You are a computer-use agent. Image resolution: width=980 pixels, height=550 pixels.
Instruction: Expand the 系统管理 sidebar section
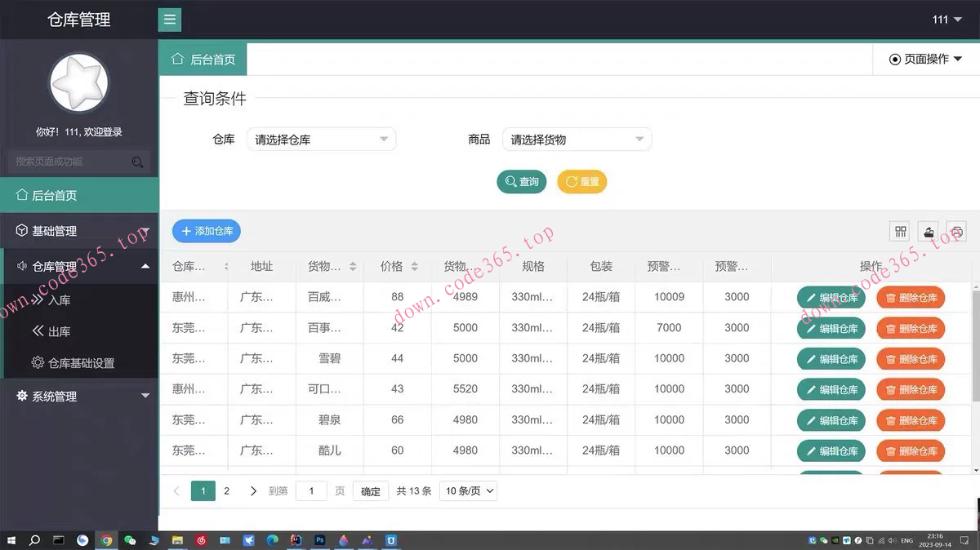pos(145,396)
